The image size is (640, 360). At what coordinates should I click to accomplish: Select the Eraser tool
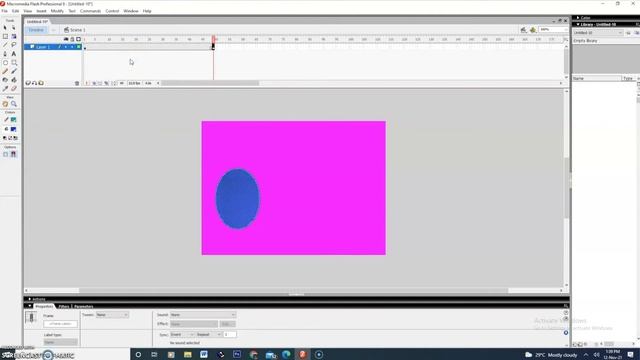(x=14, y=89)
